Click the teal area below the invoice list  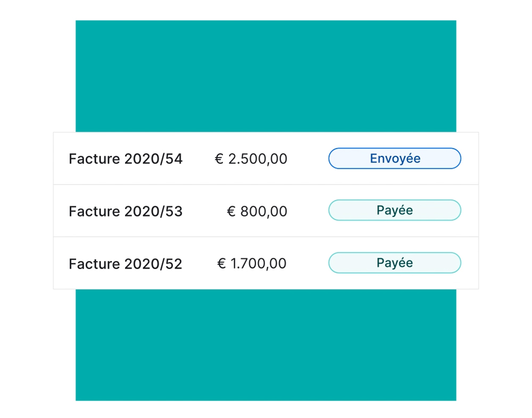point(266,345)
